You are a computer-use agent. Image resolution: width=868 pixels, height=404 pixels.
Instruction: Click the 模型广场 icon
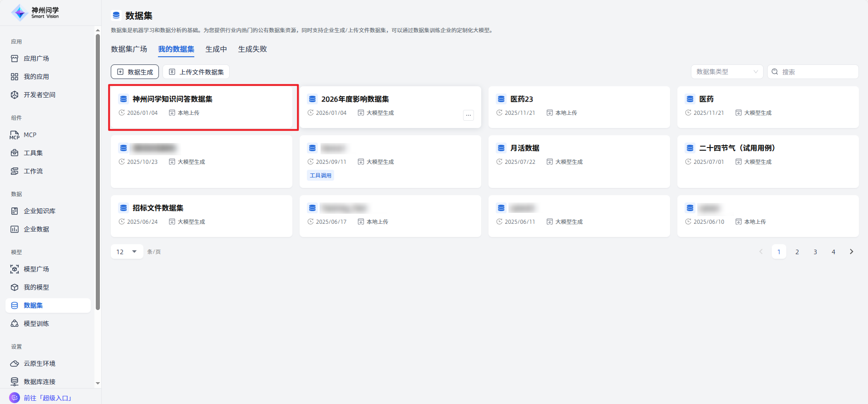[x=15, y=269]
